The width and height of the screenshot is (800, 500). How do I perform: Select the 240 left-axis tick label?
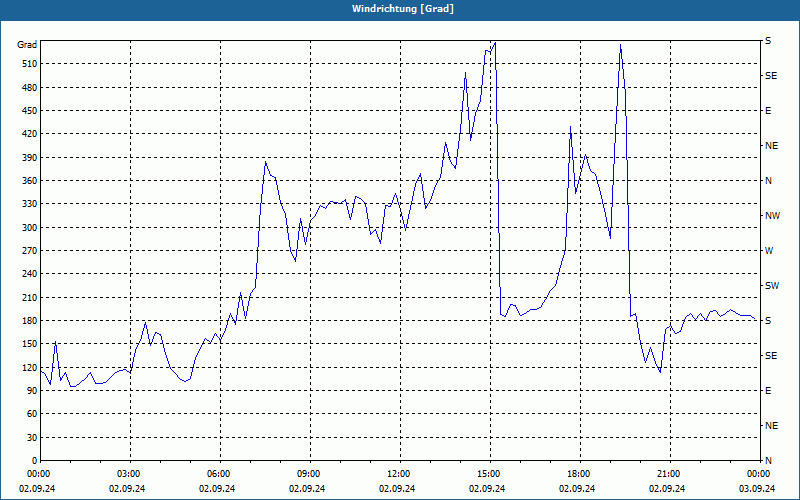point(30,274)
